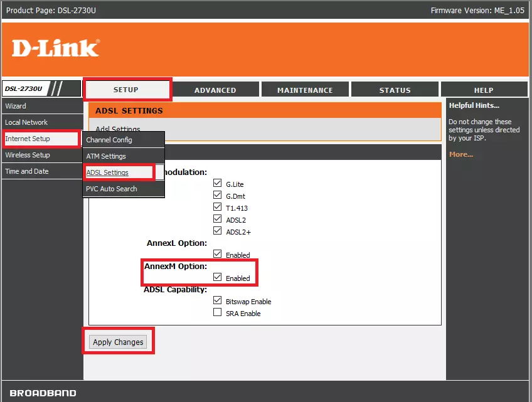Screen dimensions: 532x402
Task: Uncheck the G.Lite modulation checkbox
Action: (x=218, y=183)
